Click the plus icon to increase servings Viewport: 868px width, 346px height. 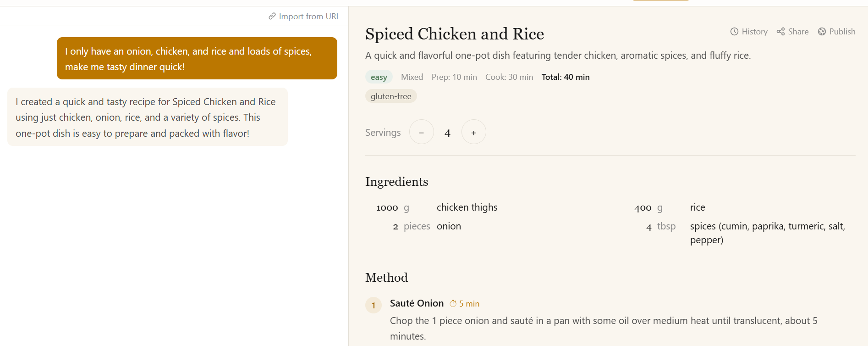point(473,132)
